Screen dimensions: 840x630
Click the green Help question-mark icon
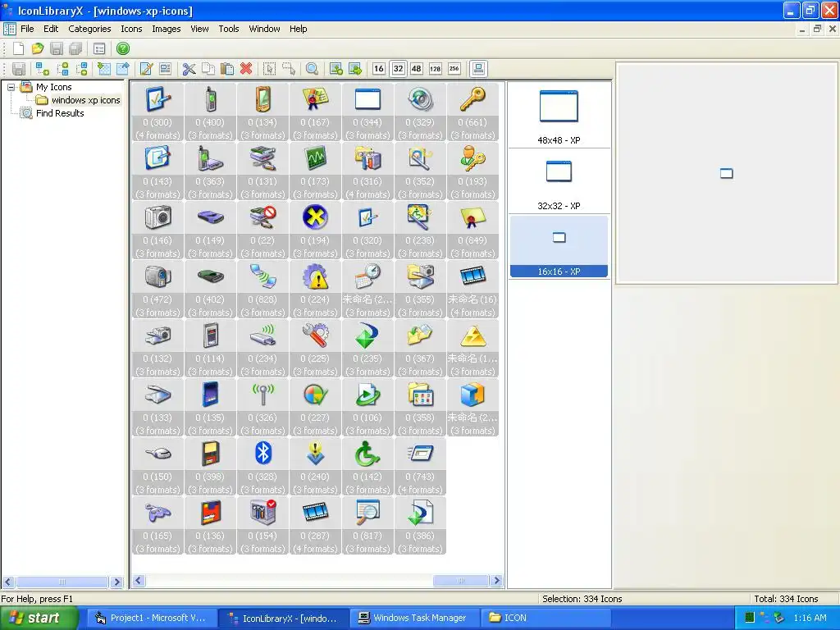click(x=123, y=48)
